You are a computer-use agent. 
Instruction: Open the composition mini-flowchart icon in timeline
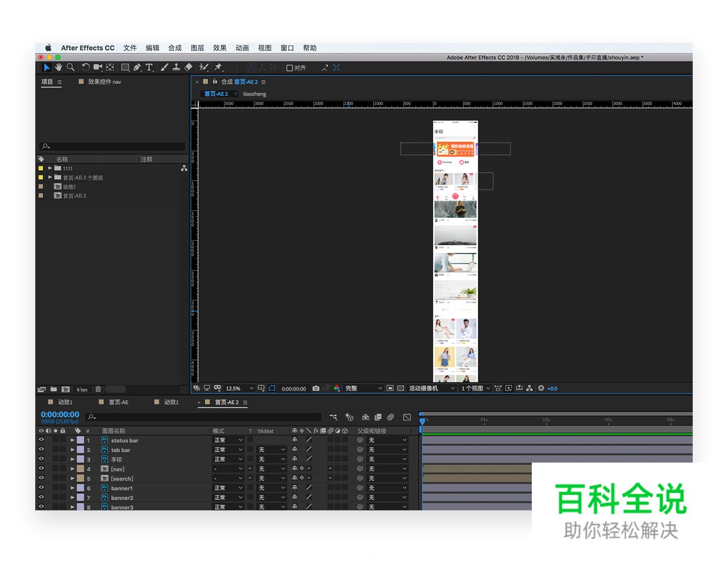pos(333,417)
